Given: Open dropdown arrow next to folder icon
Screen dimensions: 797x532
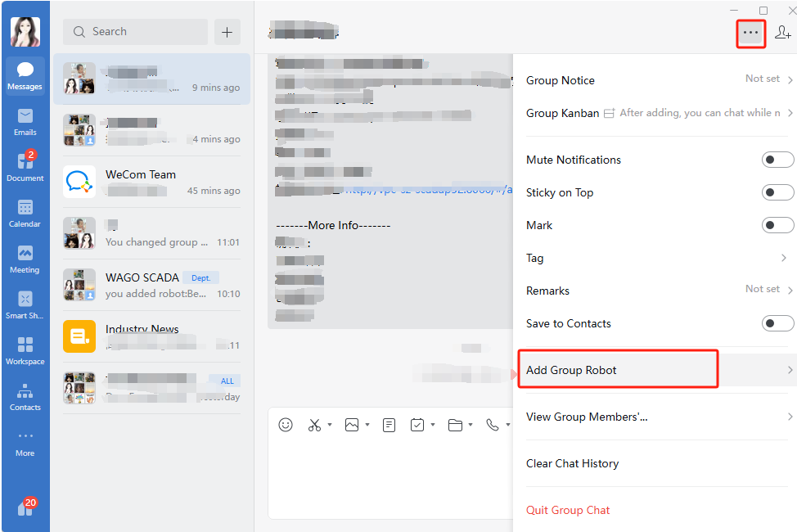Looking at the screenshot, I should coord(471,425).
